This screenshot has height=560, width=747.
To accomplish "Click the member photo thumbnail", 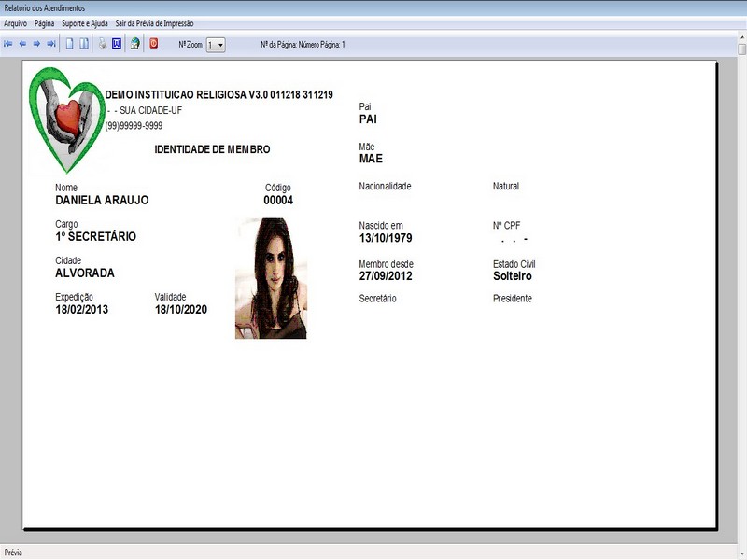I will 271,278.
